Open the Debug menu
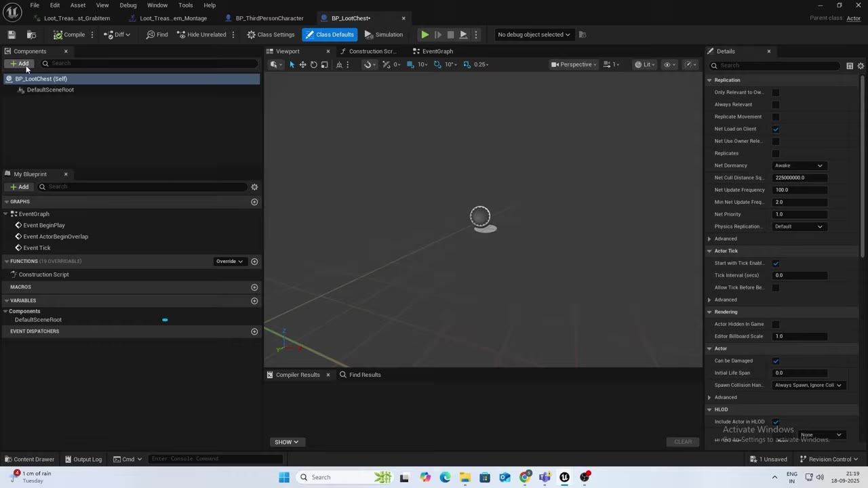Screen dimensions: 868x488 128,5
